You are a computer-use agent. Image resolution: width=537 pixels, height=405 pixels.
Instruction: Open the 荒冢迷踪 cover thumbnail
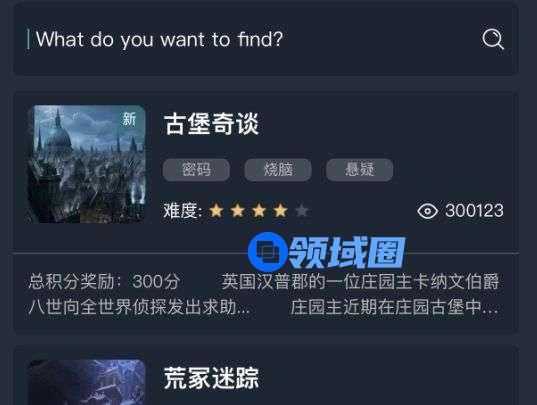point(86,382)
